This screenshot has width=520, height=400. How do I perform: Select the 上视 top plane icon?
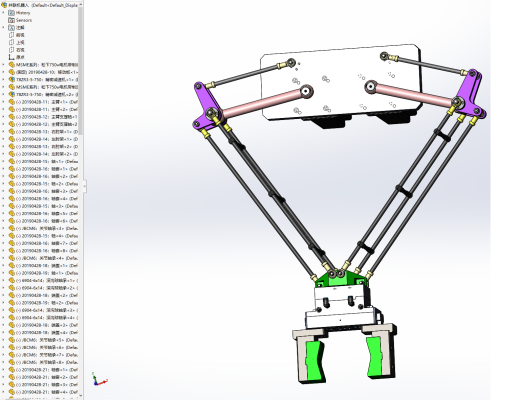click(11, 42)
